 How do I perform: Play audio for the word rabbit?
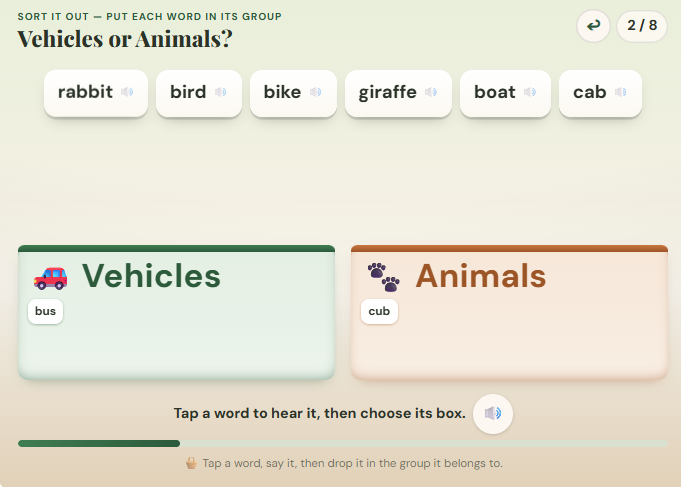pos(127,92)
